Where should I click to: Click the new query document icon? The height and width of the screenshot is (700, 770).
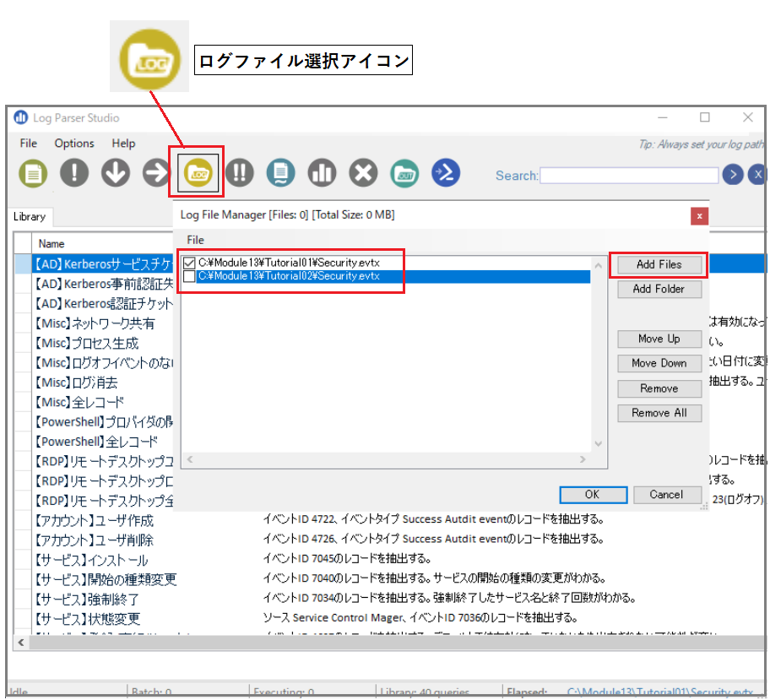pyautogui.click(x=34, y=173)
